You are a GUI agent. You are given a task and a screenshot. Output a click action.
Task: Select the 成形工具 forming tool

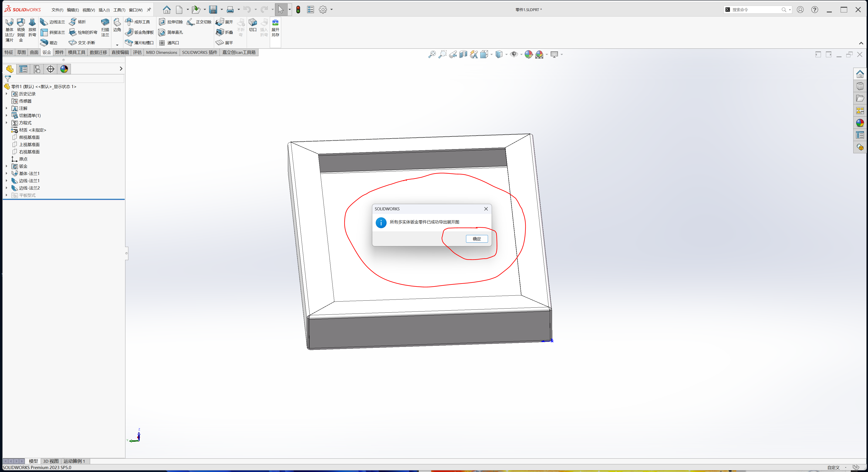pyautogui.click(x=137, y=22)
